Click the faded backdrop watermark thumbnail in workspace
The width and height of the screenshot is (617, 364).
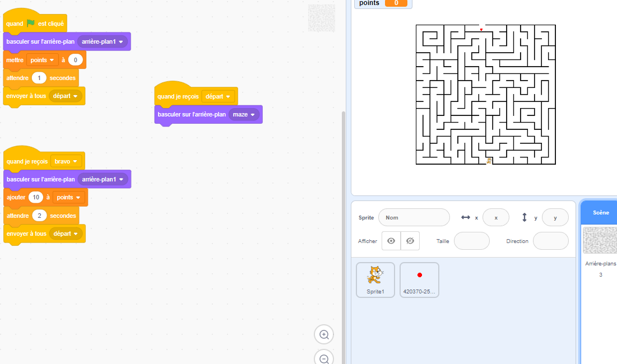point(322,18)
